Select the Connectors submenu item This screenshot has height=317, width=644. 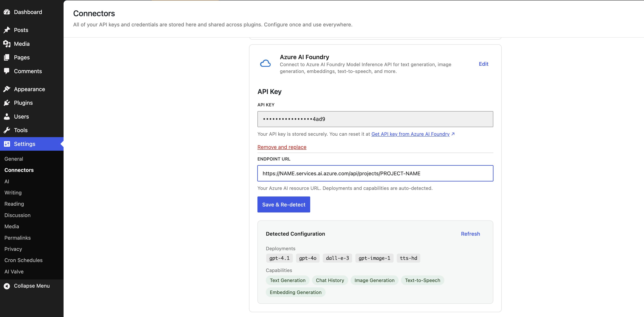pyautogui.click(x=19, y=170)
